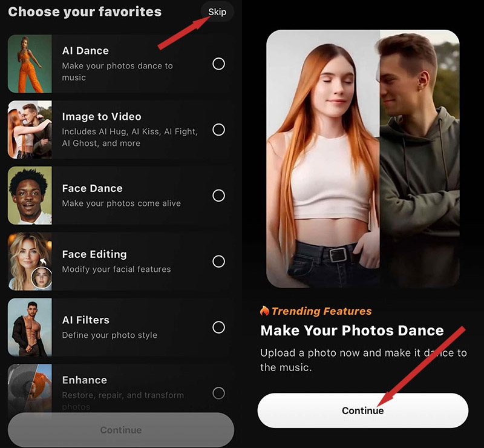Click "Modify your facial features" description
The height and width of the screenshot is (448, 484).
coord(116,269)
